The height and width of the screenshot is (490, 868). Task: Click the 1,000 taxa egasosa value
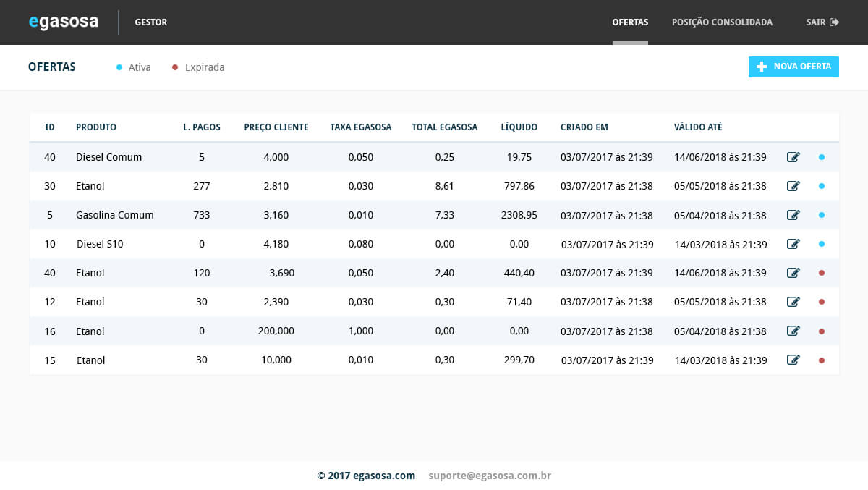pos(361,331)
